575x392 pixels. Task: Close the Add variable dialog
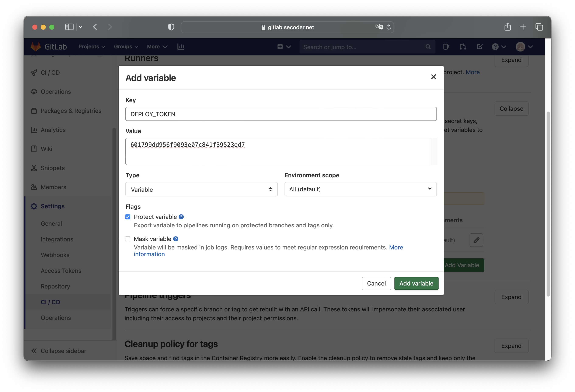tap(433, 77)
